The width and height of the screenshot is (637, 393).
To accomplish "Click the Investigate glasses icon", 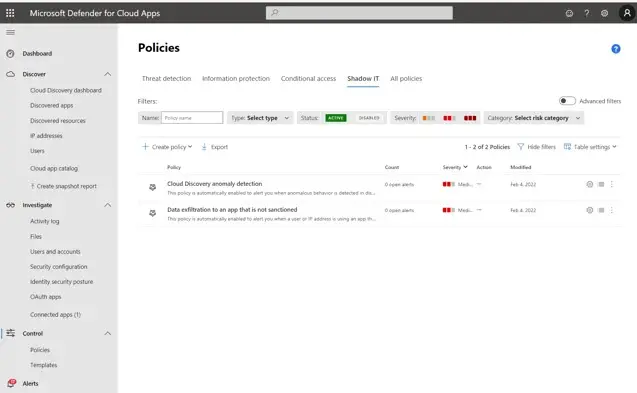I will [11, 205].
